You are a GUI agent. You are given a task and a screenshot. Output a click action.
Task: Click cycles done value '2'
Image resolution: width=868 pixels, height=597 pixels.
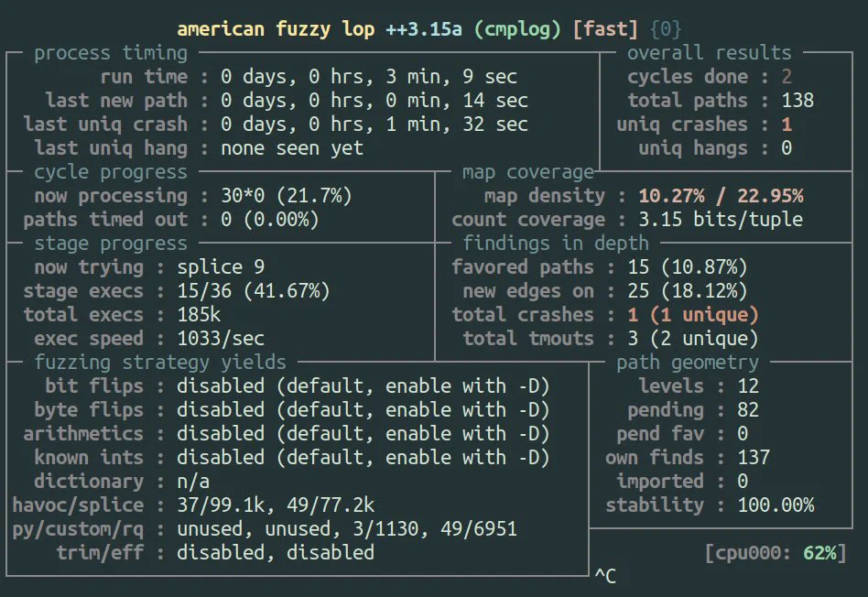pyautogui.click(x=787, y=76)
